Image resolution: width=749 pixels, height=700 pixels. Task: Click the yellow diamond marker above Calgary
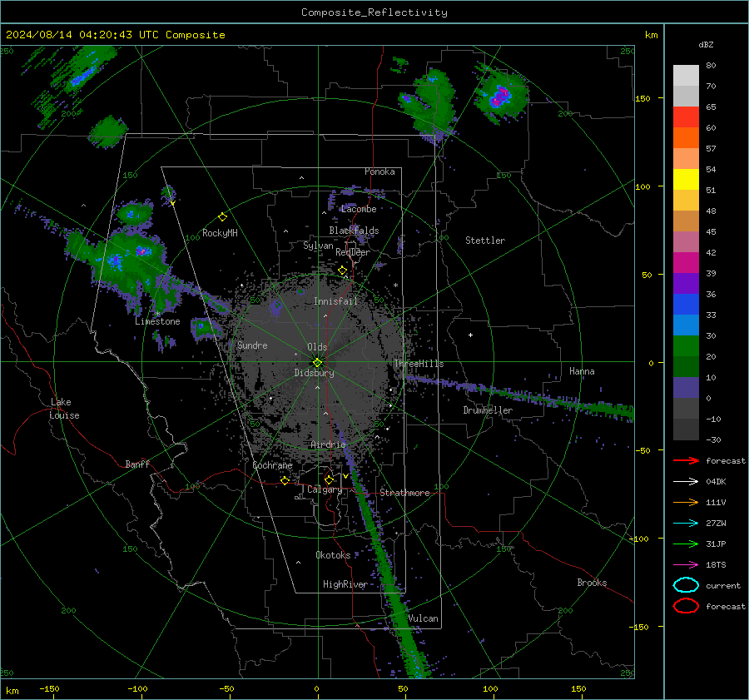[x=329, y=479]
